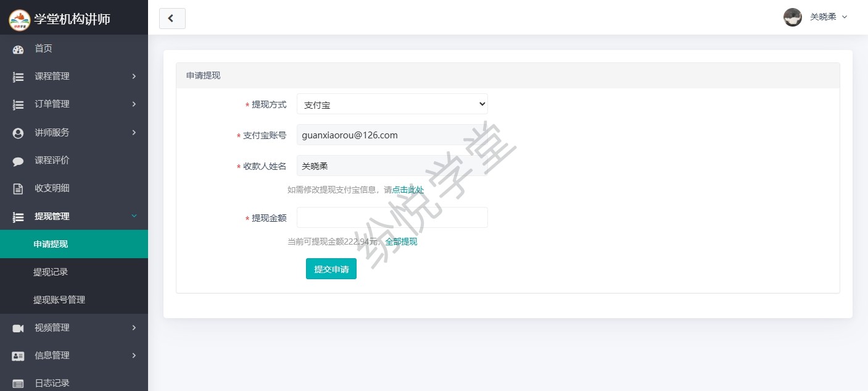Focus the 提现金额 input field
The image size is (868, 391).
[x=392, y=217]
